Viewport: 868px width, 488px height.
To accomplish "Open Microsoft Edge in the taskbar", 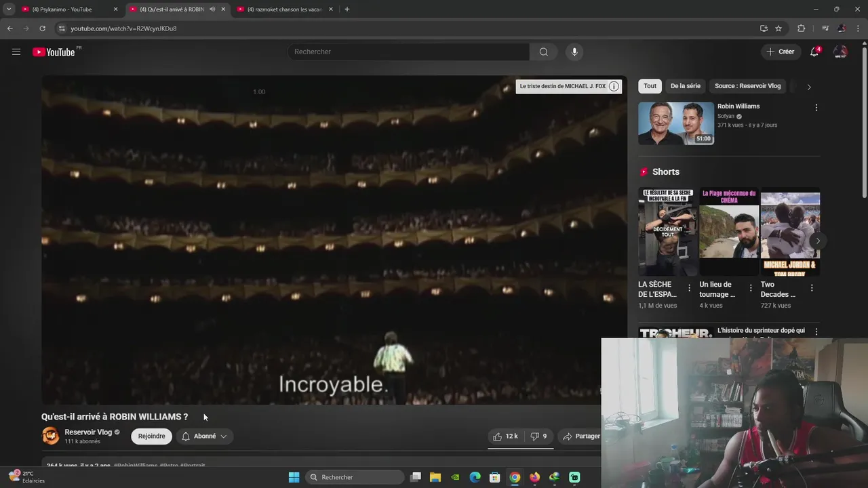I will (475, 477).
